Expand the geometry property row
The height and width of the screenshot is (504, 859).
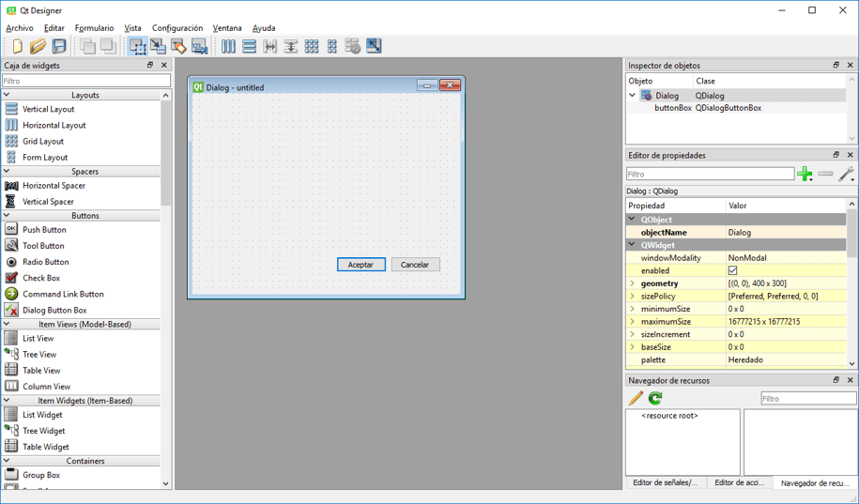[x=632, y=283]
